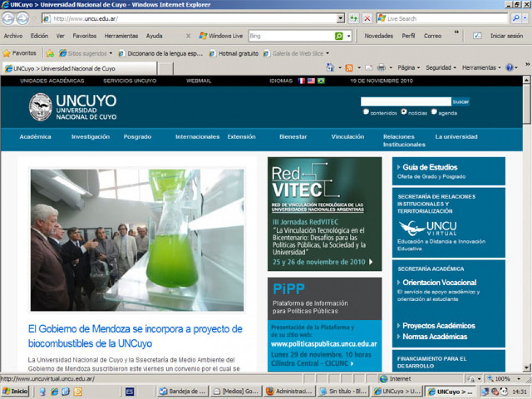Click the UNCuyo site search input field

point(406,101)
